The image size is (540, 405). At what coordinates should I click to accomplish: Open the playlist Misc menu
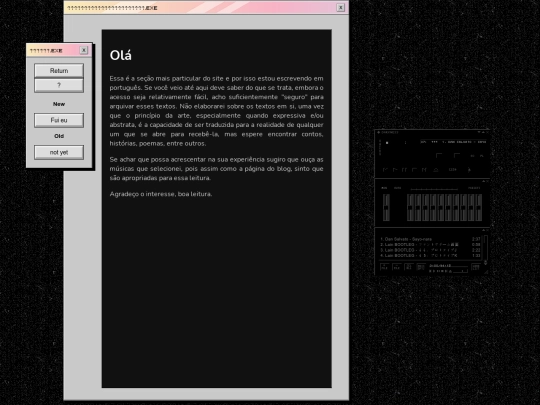point(421,267)
